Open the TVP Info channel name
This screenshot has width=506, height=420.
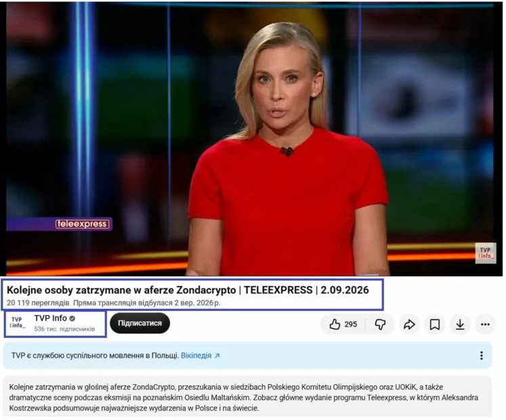[50, 318]
